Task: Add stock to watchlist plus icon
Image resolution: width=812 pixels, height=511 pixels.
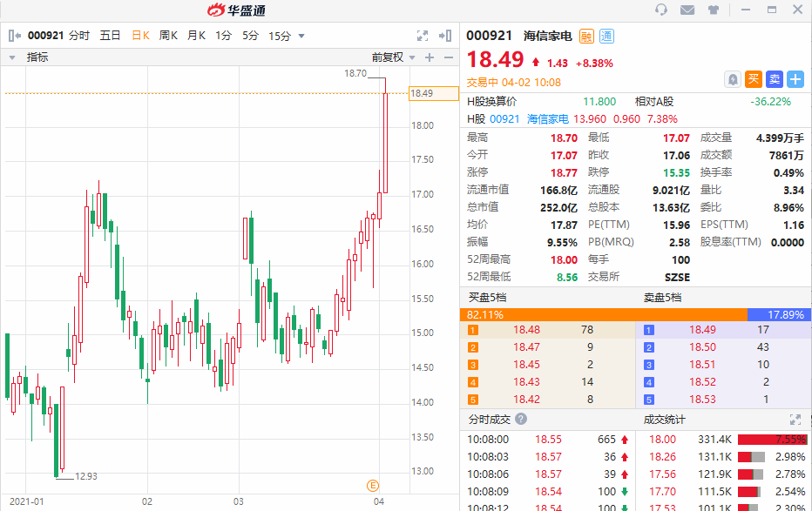Action: (795, 79)
